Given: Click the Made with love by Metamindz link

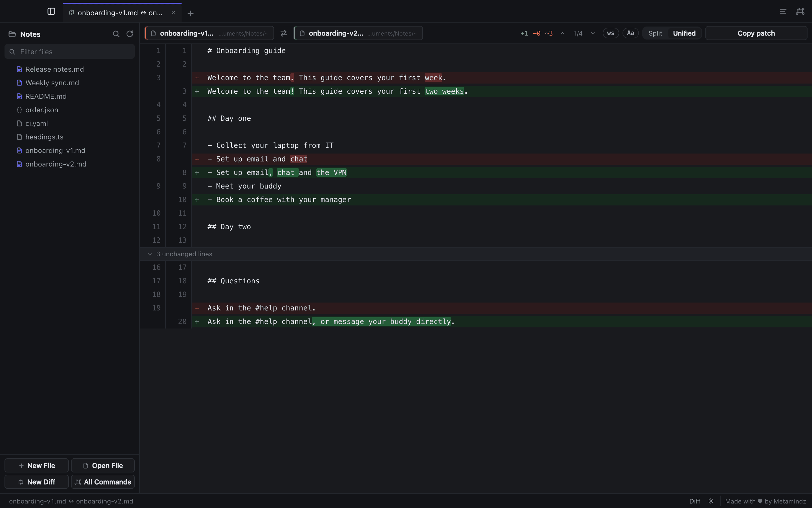Looking at the screenshot, I should click(x=765, y=501).
